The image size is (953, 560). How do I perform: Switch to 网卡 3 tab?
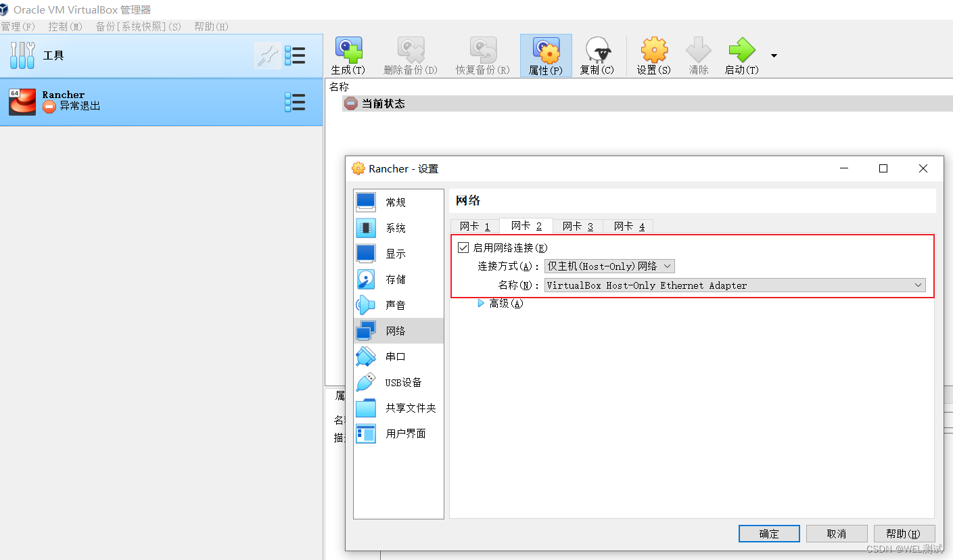click(x=578, y=226)
